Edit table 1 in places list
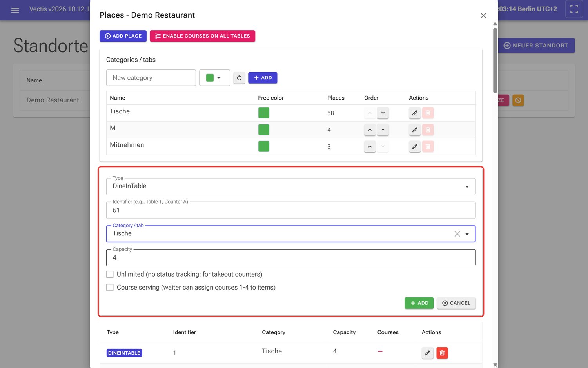The image size is (588, 368). [428, 353]
